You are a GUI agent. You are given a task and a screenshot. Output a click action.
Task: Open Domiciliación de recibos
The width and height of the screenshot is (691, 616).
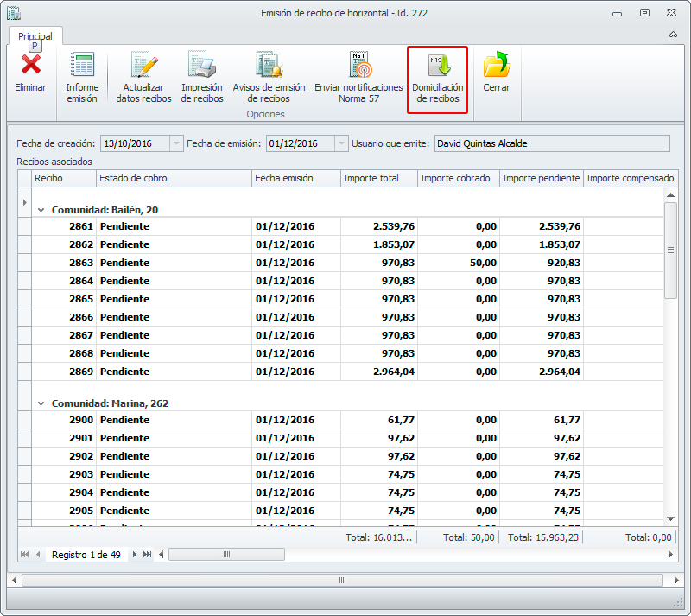click(x=437, y=66)
